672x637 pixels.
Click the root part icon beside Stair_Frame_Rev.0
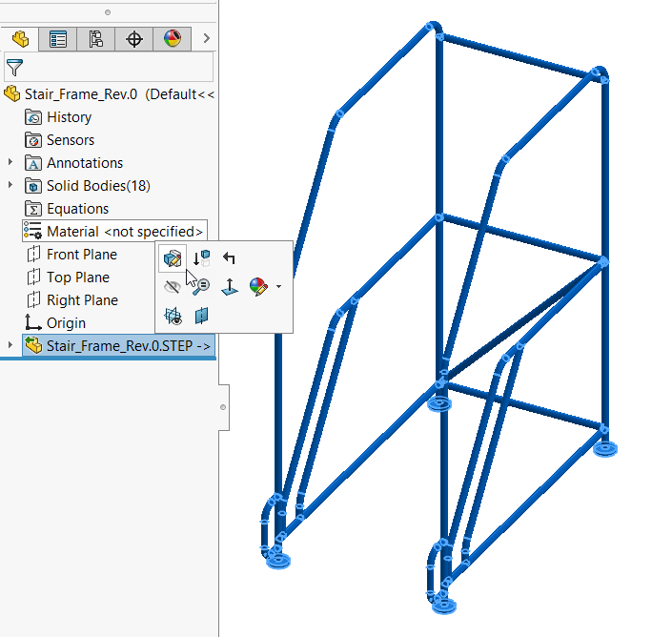point(12,93)
